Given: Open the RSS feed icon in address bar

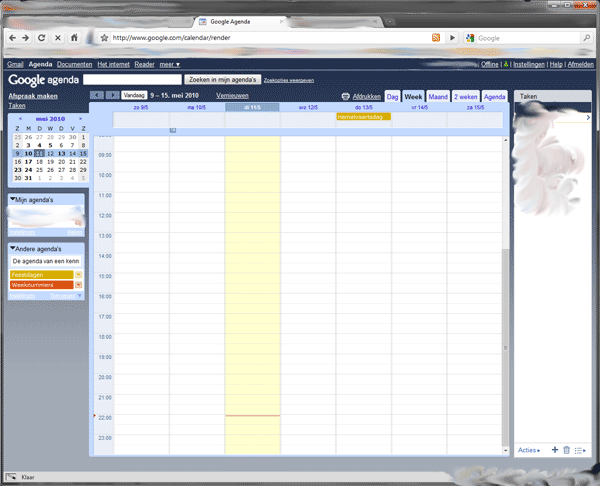Looking at the screenshot, I should (x=436, y=38).
